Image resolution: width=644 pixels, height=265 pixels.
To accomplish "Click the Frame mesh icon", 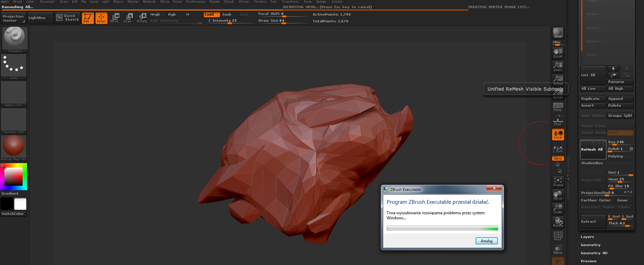I will point(558,182).
